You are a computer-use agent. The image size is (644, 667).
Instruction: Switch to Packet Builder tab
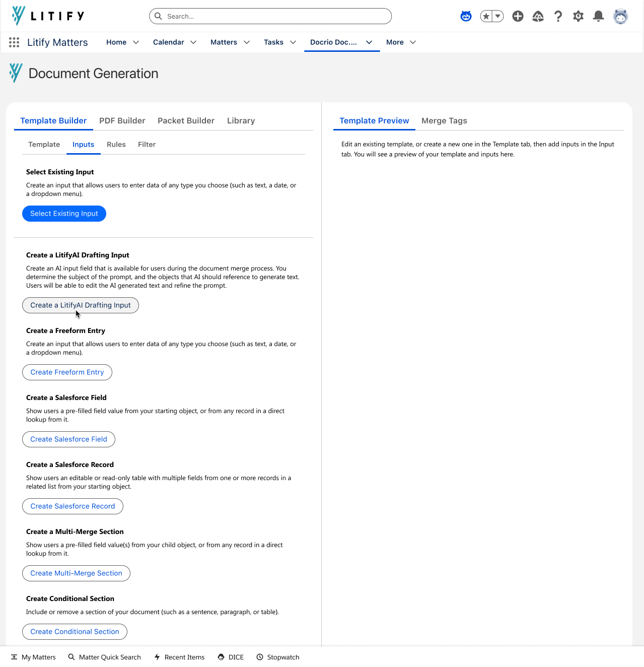click(x=186, y=121)
